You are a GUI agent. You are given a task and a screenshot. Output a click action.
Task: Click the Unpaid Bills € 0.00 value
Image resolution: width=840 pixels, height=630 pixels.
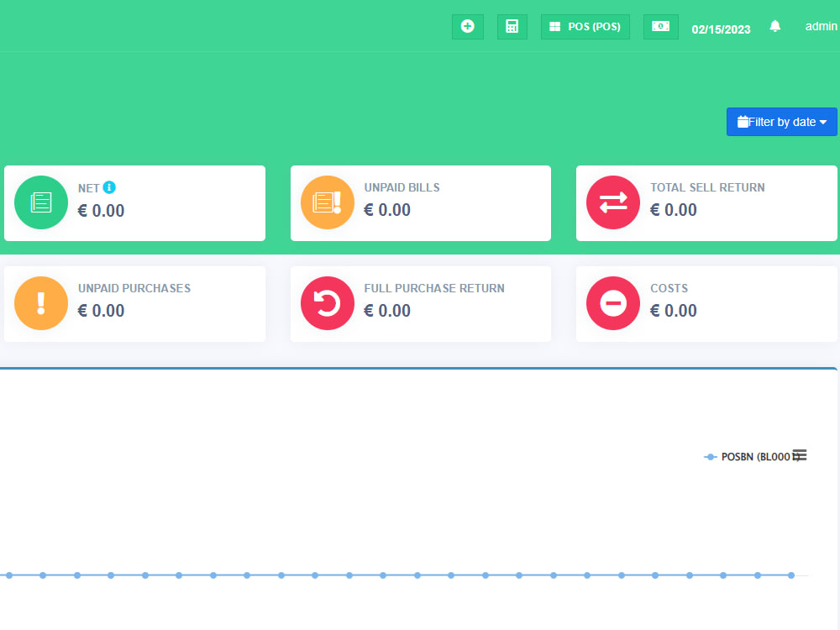[x=387, y=210]
